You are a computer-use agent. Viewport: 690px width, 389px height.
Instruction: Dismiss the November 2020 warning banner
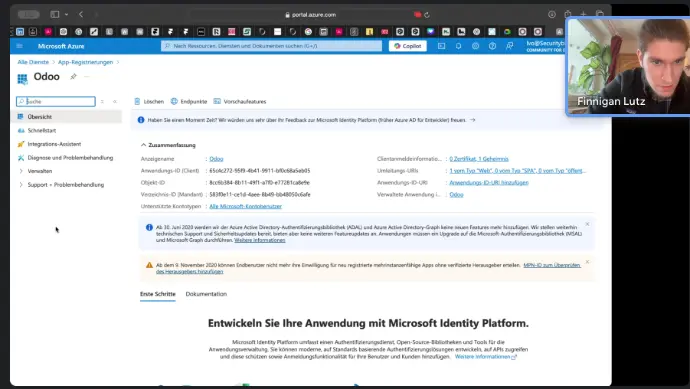[x=587, y=262]
